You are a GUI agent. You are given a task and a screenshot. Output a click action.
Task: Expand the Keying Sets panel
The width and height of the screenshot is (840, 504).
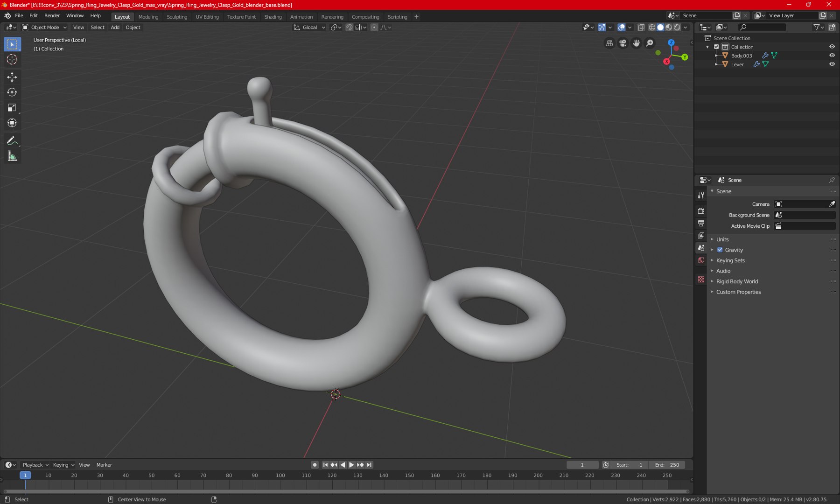coord(730,260)
